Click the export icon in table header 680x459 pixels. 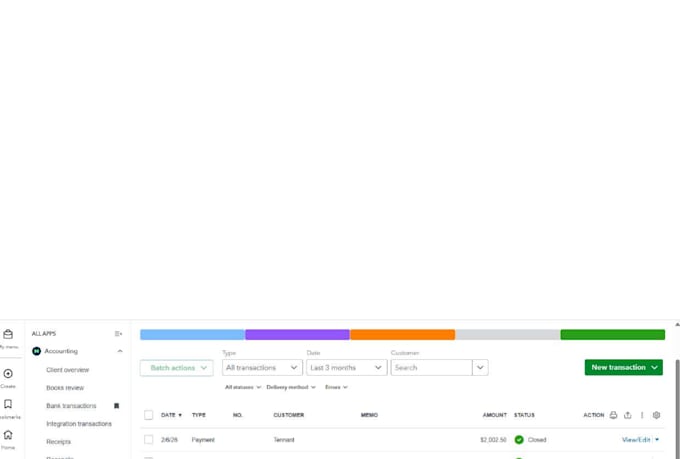[628, 415]
